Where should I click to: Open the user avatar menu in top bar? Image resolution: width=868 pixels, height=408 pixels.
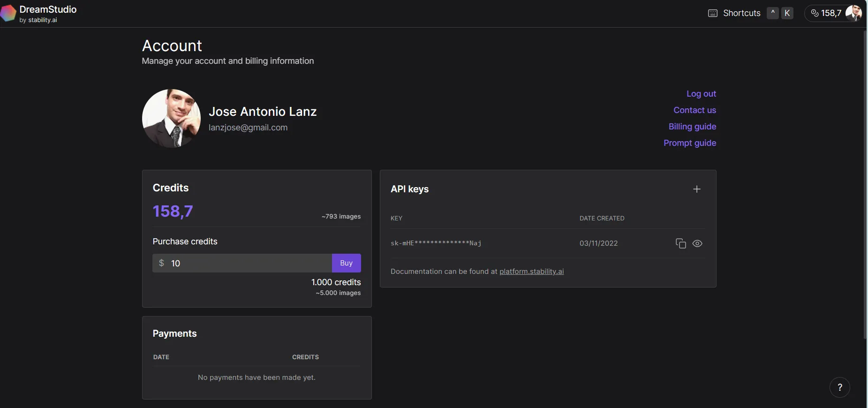(x=853, y=13)
